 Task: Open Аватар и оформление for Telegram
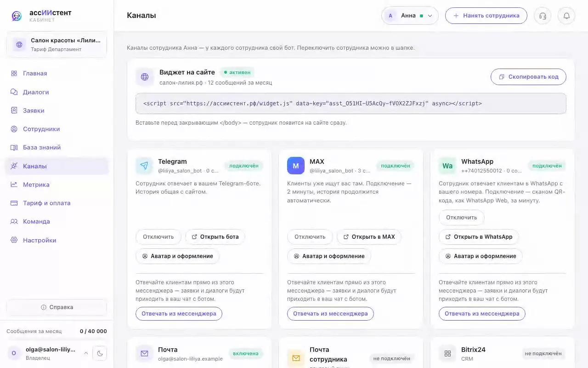(x=177, y=256)
